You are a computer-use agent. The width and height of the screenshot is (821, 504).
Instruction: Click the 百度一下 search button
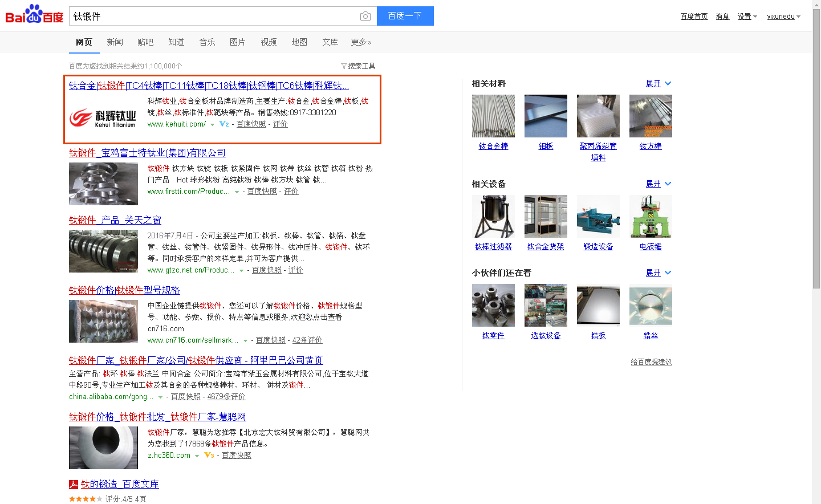[405, 16]
